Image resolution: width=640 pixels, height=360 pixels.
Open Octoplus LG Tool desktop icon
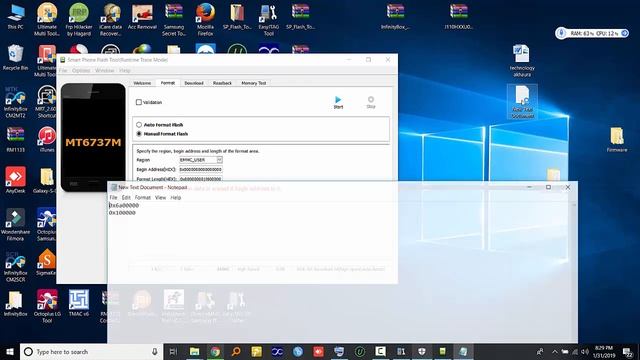[47, 306]
